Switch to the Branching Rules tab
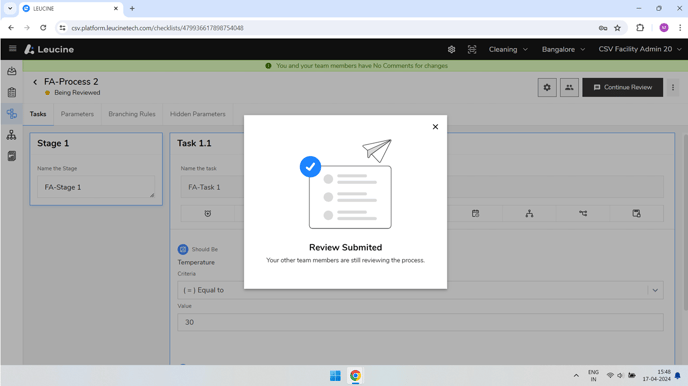688x386 pixels. point(132,114)
